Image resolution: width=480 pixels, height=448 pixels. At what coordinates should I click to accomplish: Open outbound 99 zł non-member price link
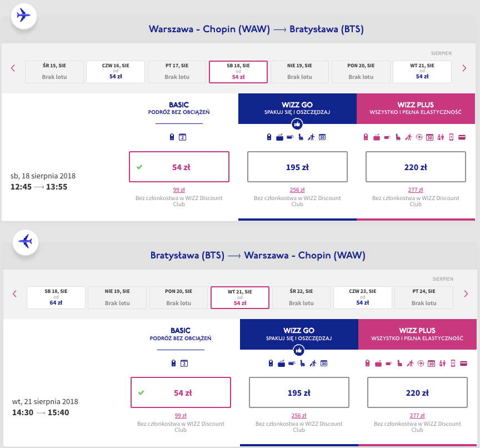pos(179,190)
